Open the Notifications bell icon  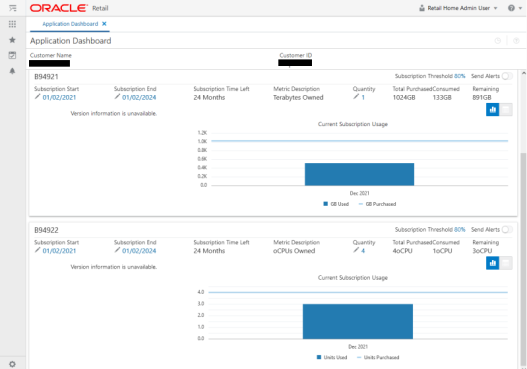point(12,71)
